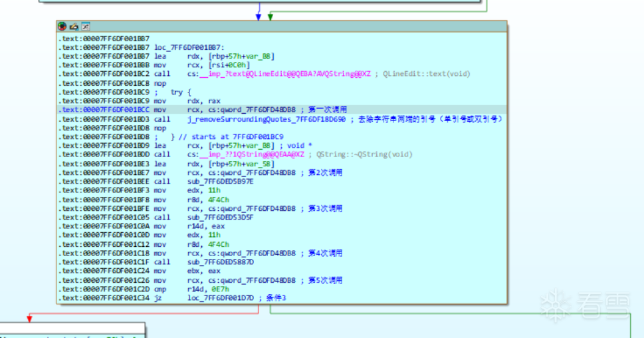Click r8d, 4F4Ch at address 7FF6DF001BF8
644x338 pixels.
[x=208, y=200]
